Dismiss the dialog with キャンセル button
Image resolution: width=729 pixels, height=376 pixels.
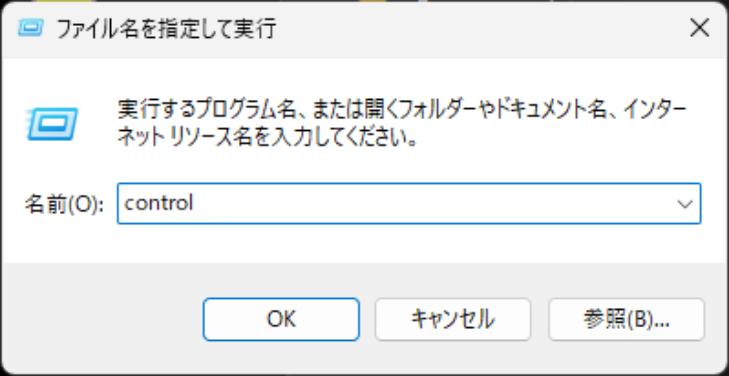click(453, 319)
